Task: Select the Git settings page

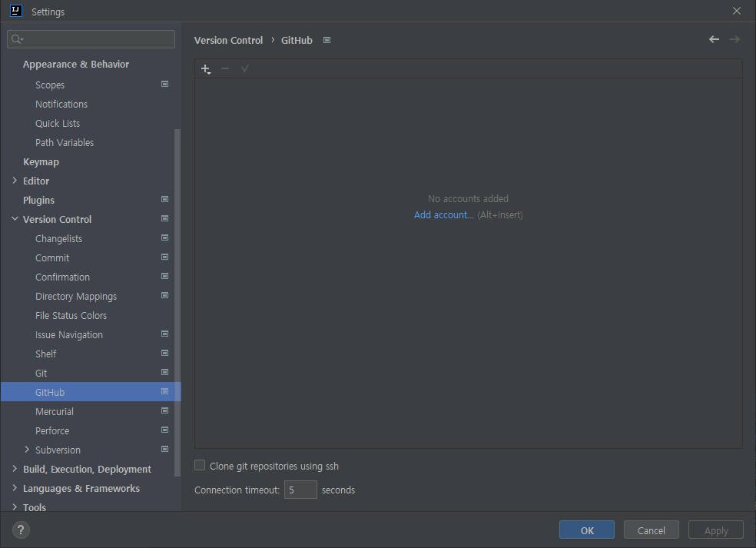Action: (x=41, y=374)
